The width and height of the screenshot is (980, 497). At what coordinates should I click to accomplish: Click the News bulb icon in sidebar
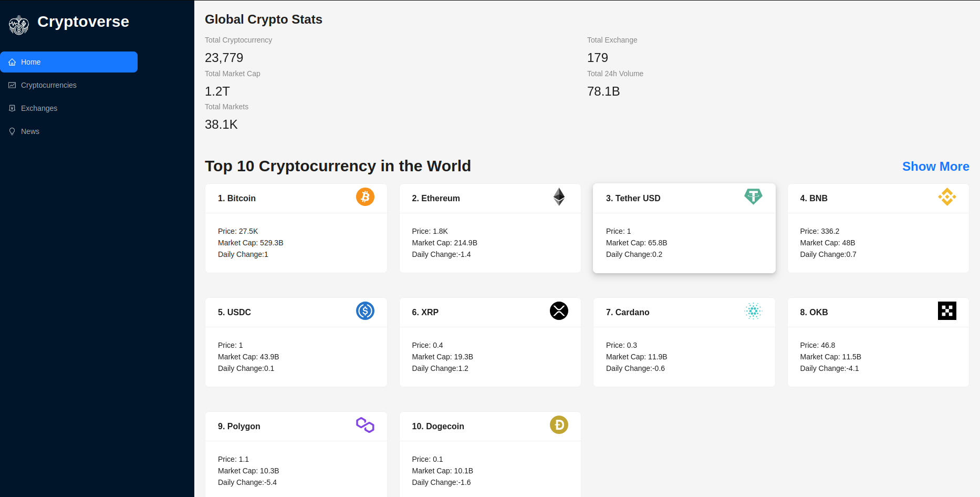12,131
